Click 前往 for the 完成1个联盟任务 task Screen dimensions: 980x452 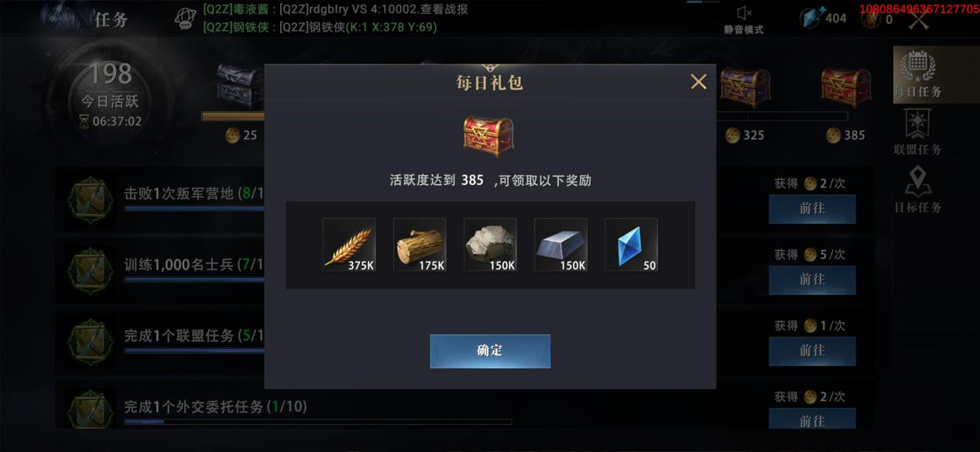pyautogui.click(x=812, y=351)
